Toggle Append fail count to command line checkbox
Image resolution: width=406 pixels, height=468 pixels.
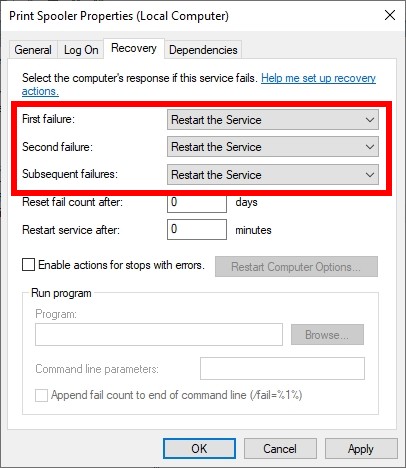[x=41, y=396]
